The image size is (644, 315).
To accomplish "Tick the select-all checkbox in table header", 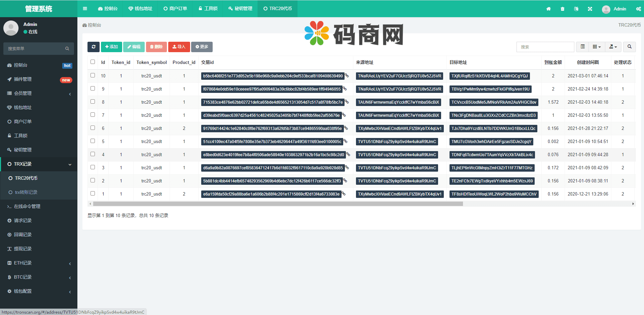I will pos(93,62).
